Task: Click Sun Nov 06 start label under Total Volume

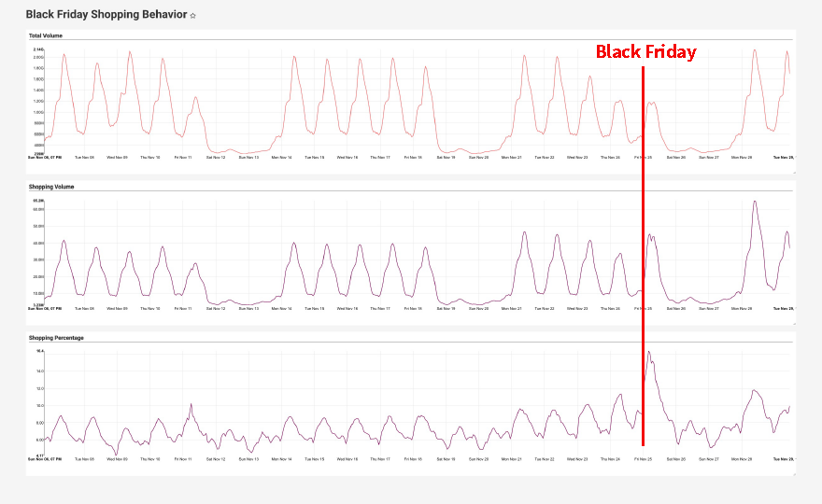Action: click(46, 158)
